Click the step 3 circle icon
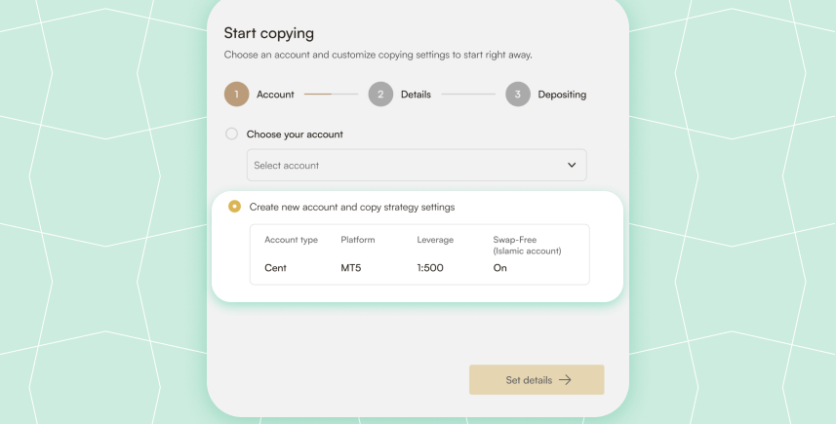Screen dimensions: 836x424 coord(517,94)
